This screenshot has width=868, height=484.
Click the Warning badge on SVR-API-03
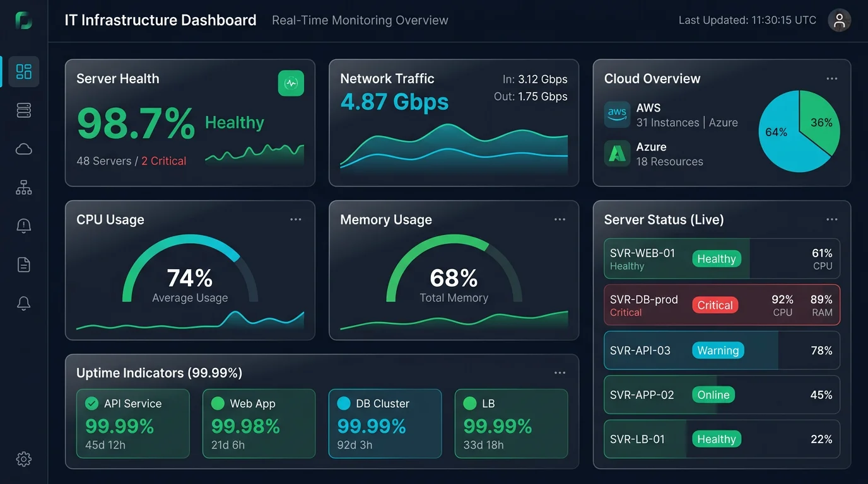click(718, 349)
